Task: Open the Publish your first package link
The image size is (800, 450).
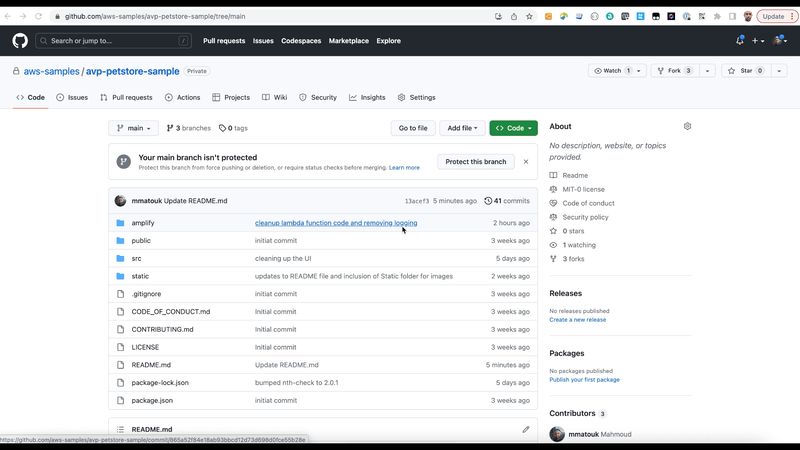Action: 584,380
